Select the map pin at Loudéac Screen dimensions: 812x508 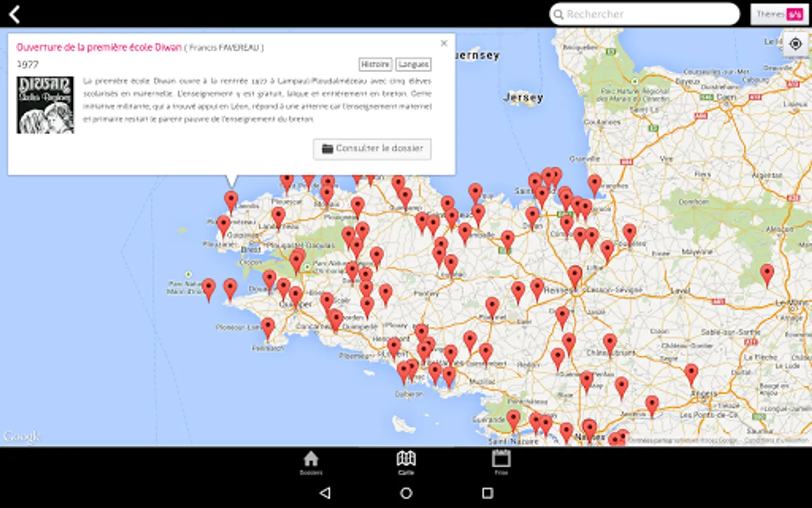point(451,266)
